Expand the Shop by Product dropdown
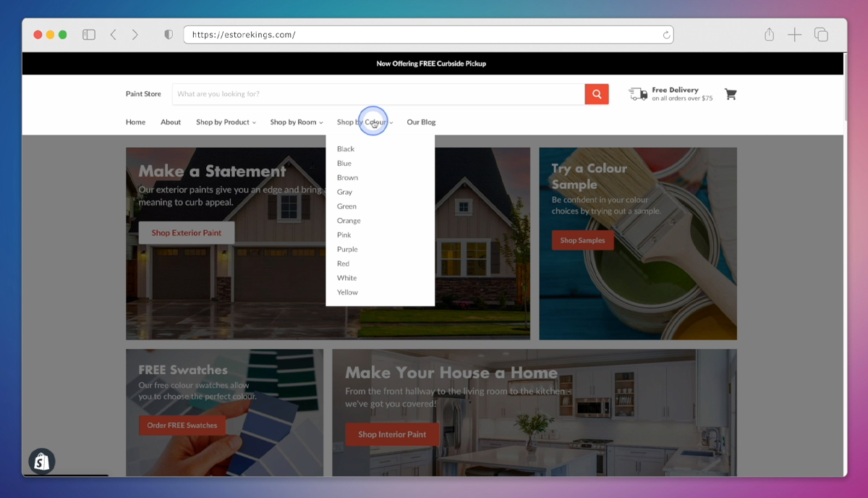868x498 pixels. pos(225,122)
